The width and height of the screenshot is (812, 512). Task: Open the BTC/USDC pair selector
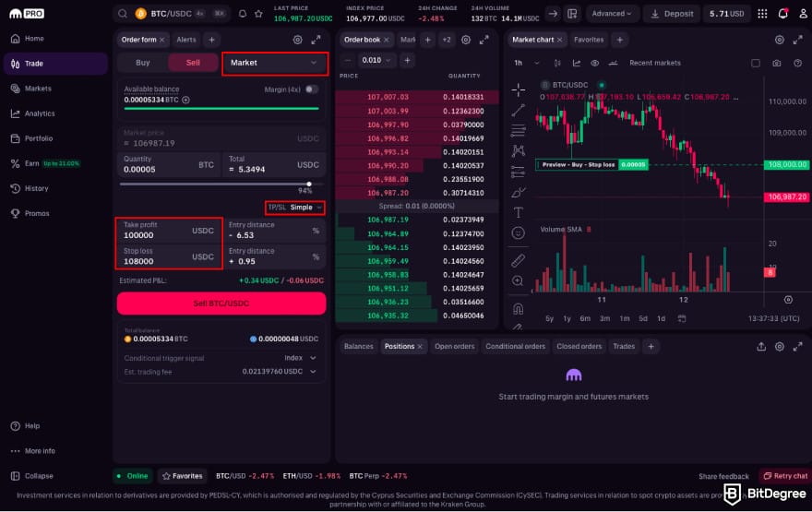[171, 14]
